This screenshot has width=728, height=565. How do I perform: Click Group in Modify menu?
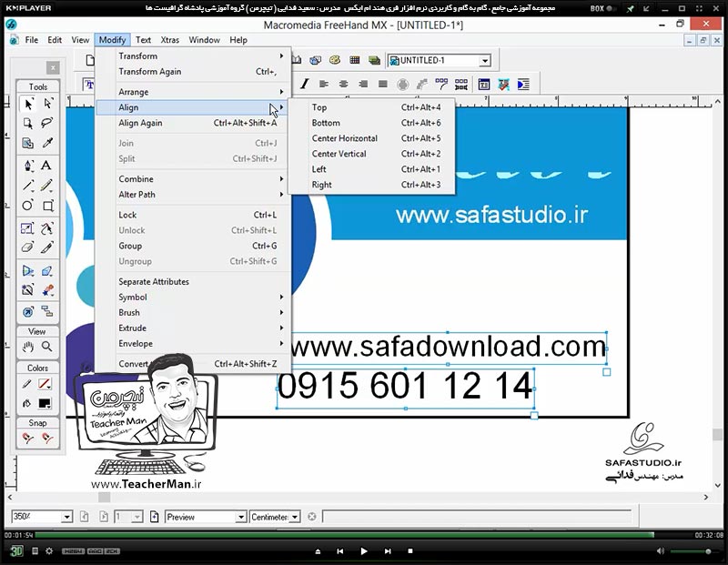pos(194,246)
